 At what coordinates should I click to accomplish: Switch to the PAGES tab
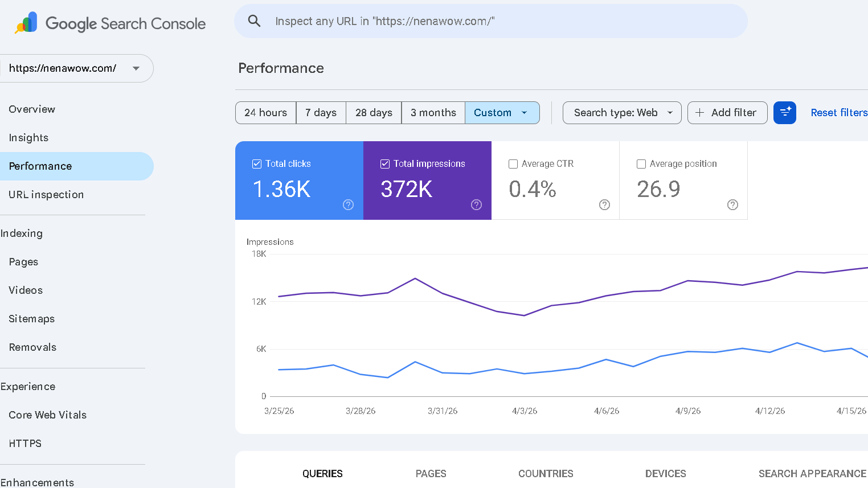[x=431, y=474]
